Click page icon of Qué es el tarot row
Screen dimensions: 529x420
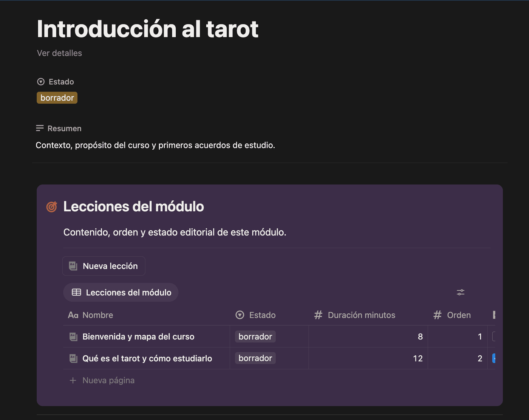73,358
